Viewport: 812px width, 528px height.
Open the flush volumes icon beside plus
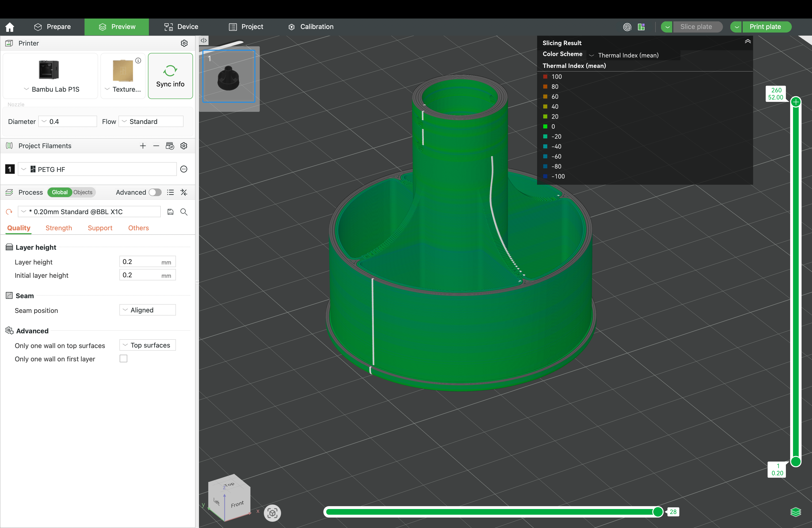(170, 146)
